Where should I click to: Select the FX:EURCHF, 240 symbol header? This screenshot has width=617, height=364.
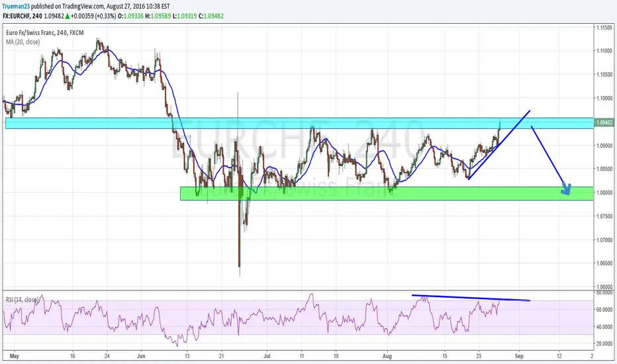pyautogui.click(x=23, y=16)
